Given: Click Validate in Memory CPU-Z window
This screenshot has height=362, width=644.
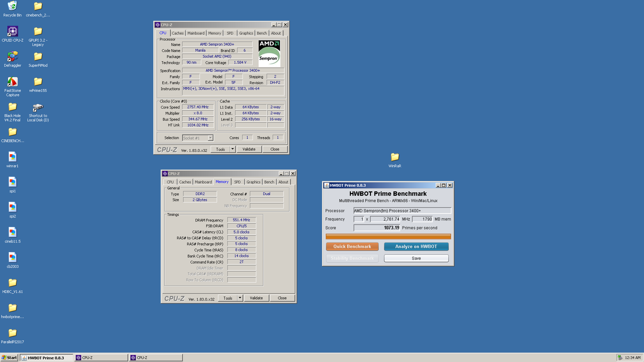Looking at the screenshot, I should click(x=256, y=298).
